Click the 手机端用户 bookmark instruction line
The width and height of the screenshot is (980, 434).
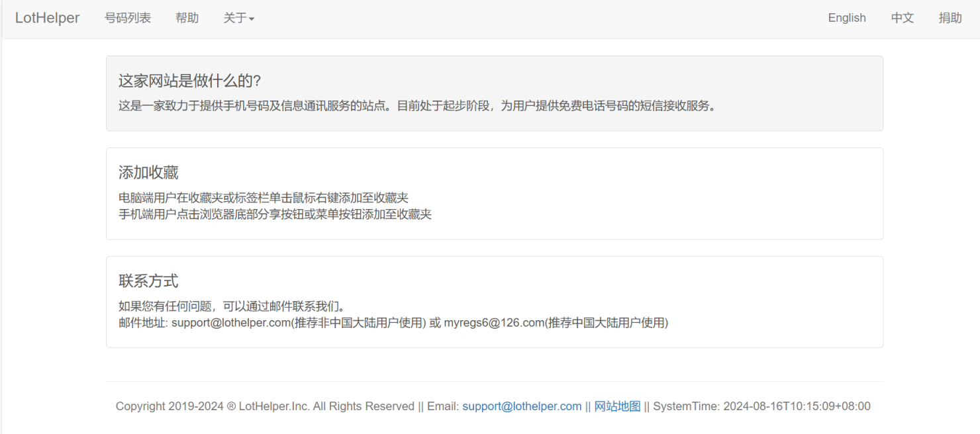tap(275, 214)
